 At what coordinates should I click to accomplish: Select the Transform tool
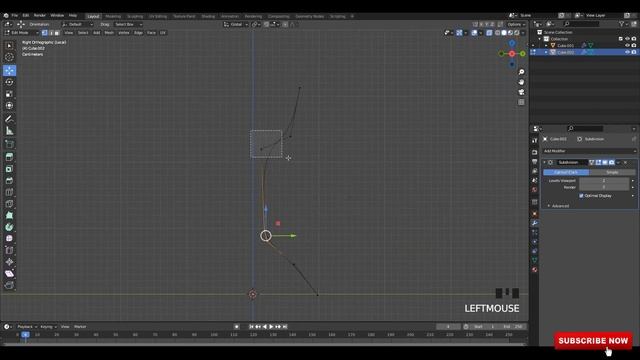9,106
